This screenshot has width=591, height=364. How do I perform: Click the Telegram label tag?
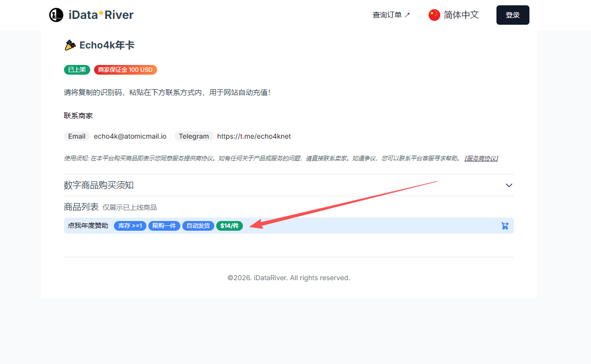194,136
